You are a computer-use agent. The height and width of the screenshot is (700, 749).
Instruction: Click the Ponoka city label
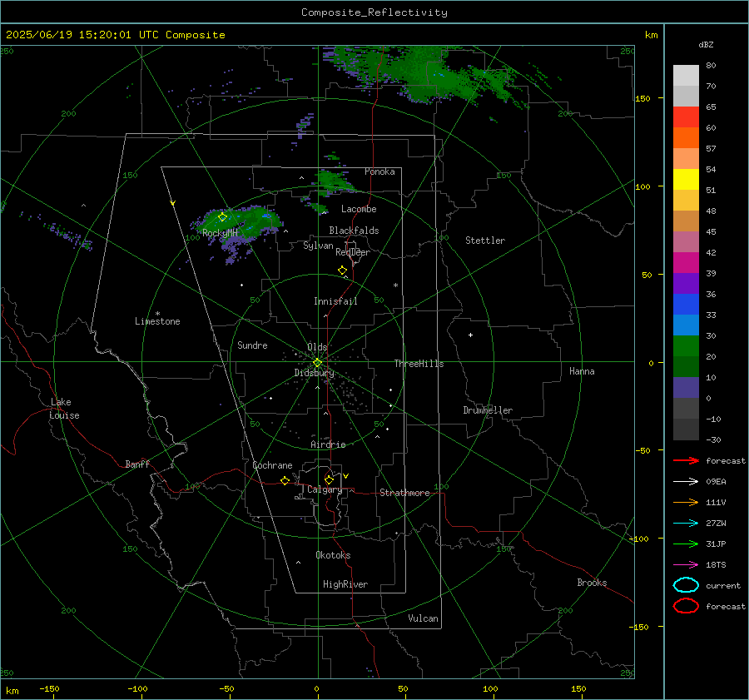[379, 171]
